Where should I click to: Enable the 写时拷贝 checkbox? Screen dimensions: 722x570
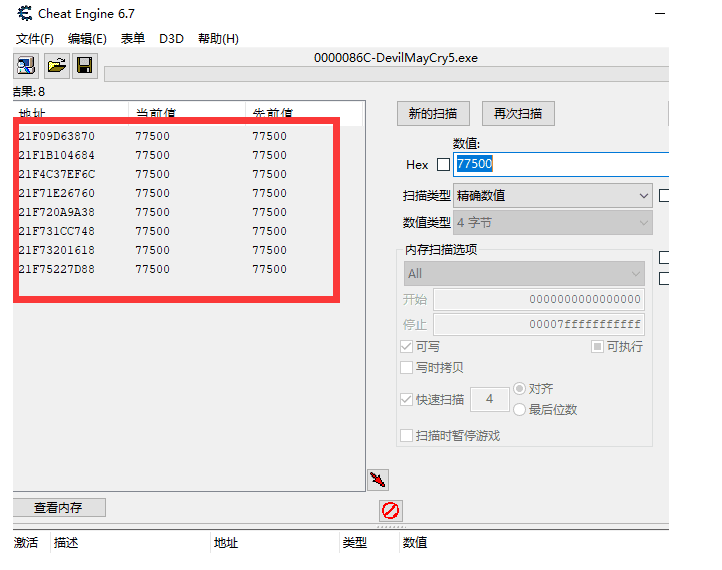(407, 367)
